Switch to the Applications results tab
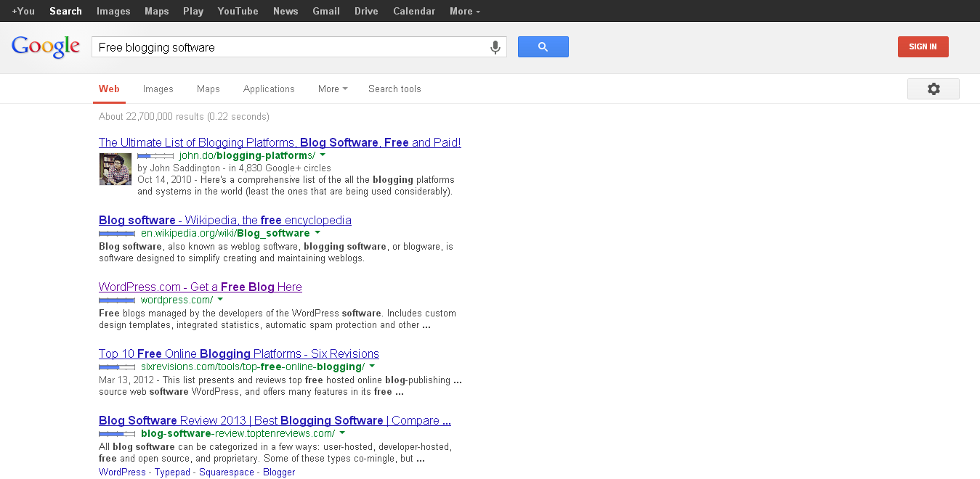Screen dimensions: 980x479 (269, 89)
